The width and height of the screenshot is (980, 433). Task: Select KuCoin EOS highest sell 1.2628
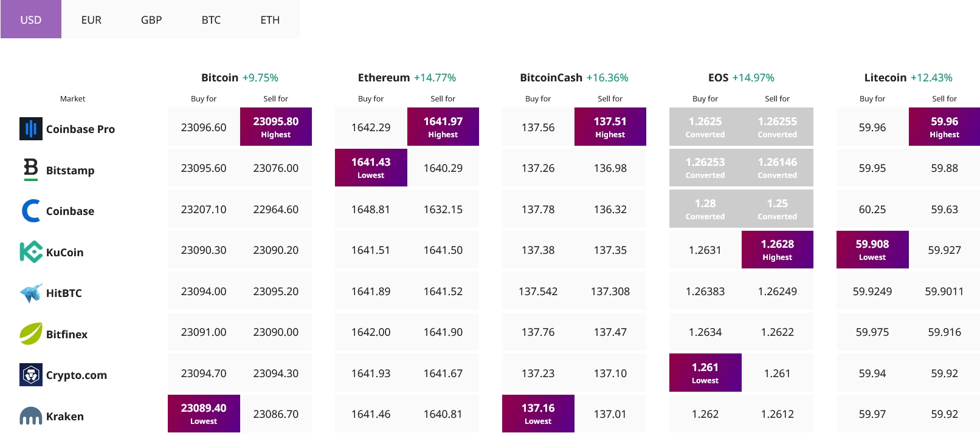pos(778,250)
